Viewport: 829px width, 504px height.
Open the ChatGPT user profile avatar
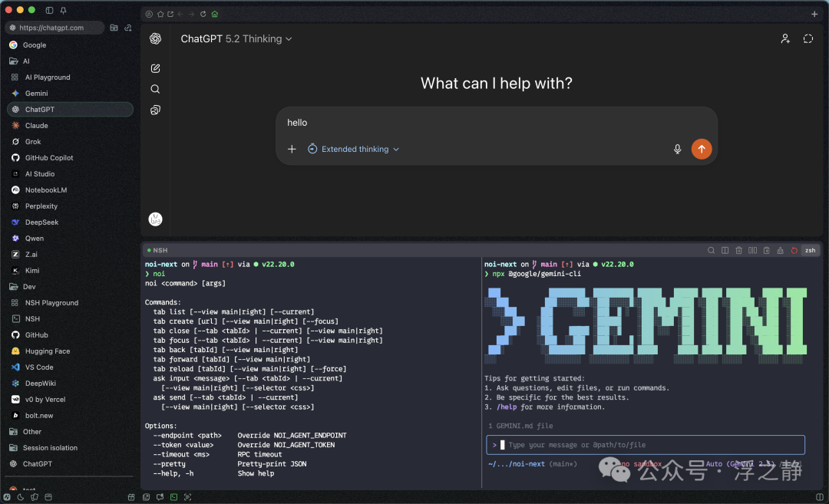point(155,219)
